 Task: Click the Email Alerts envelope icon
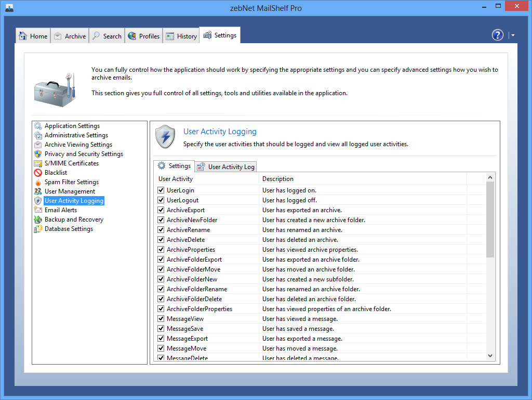click(x=38, y=210)
